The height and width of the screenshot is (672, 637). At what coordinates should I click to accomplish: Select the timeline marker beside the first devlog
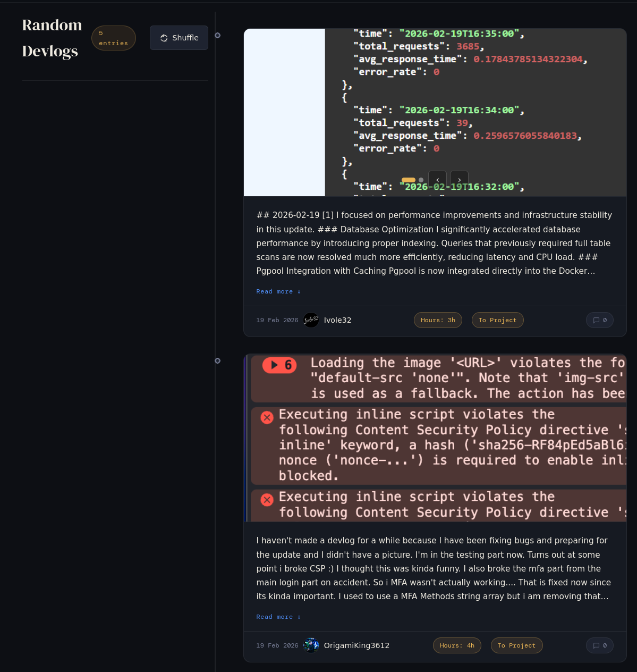(217, 36)
